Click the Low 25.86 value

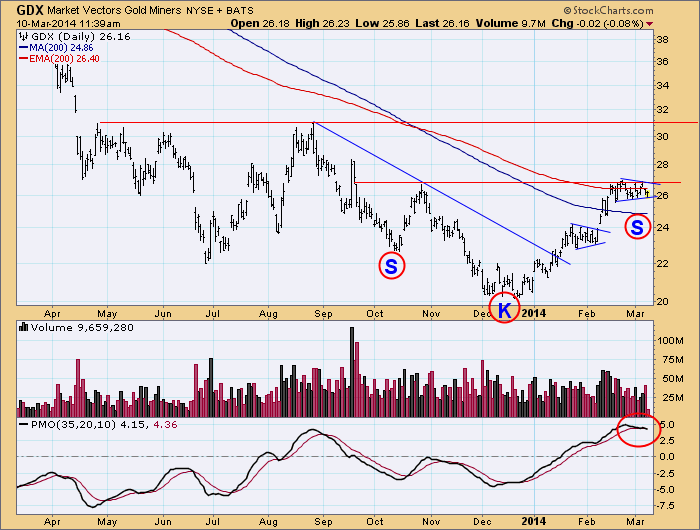click(x=382, y=23)
